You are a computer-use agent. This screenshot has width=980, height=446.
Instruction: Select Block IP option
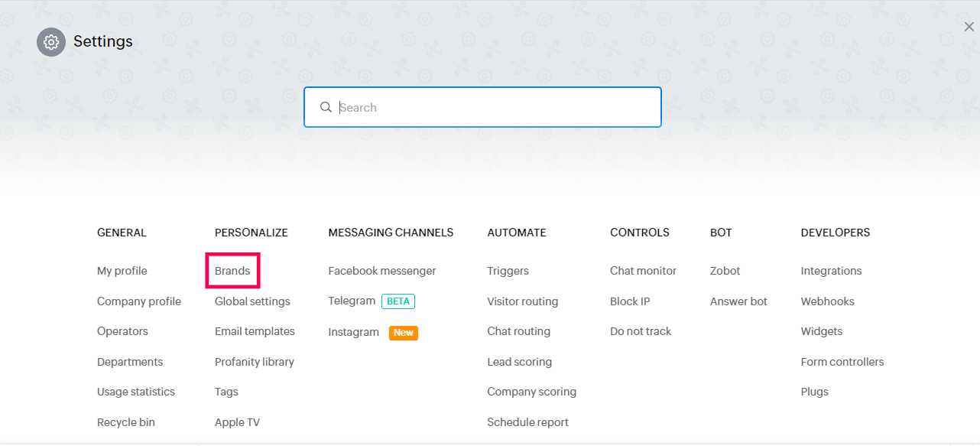point(630,301)
